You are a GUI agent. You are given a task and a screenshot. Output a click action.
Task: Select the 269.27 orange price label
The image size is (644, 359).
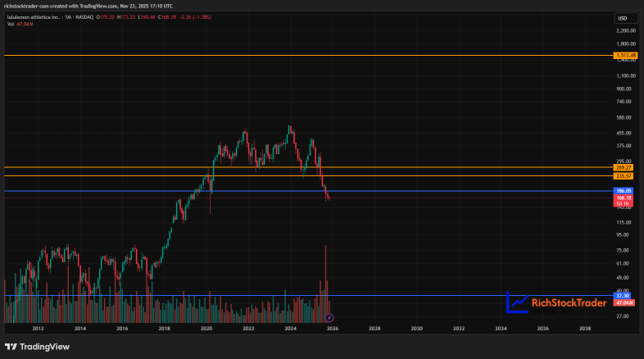click(x=623, y=167)
